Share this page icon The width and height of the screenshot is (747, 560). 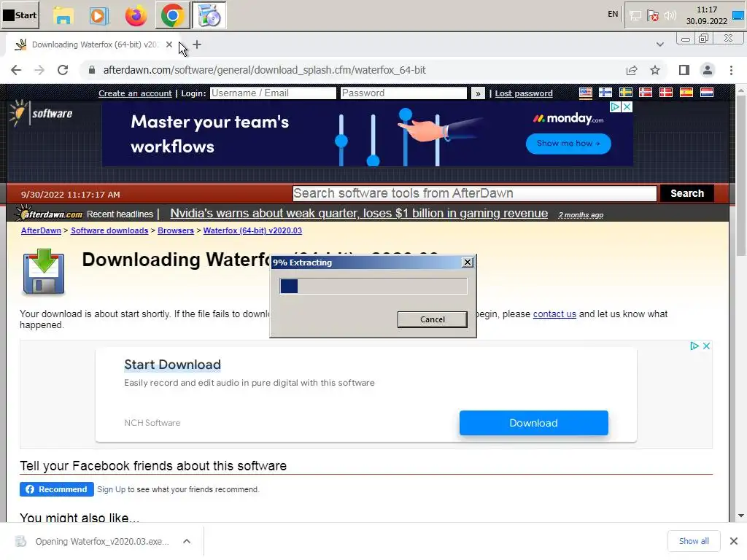click(632, 70)
